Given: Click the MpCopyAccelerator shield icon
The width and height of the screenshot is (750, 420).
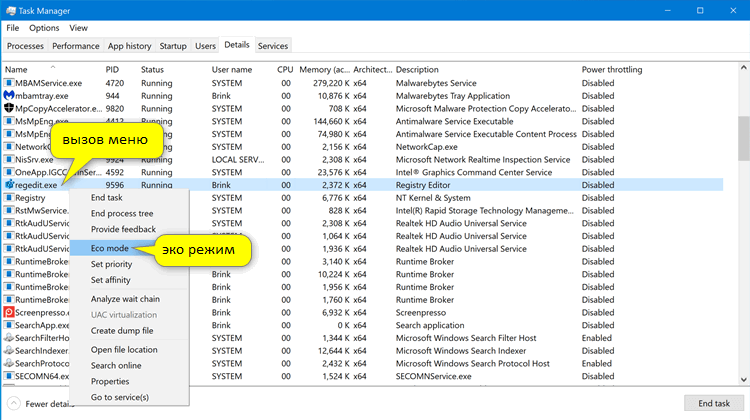Looking at the screenshot, I should pyautogui.click(x=9, y=109).
